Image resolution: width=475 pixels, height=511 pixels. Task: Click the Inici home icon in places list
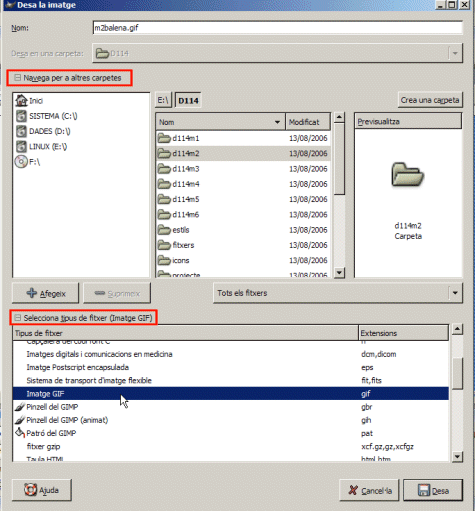click(x=21, y=100)
